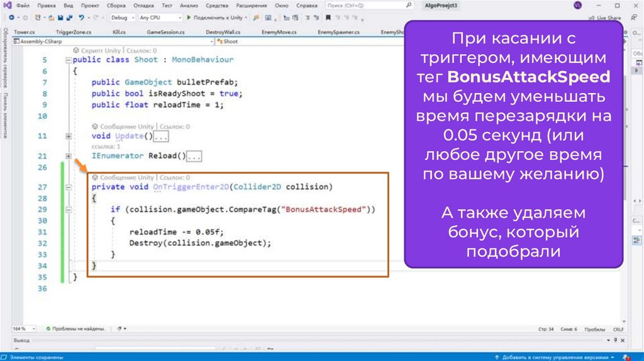Click Подключить к Unity start button
This screenshot has width=644, height=361.
pos(214,18)
